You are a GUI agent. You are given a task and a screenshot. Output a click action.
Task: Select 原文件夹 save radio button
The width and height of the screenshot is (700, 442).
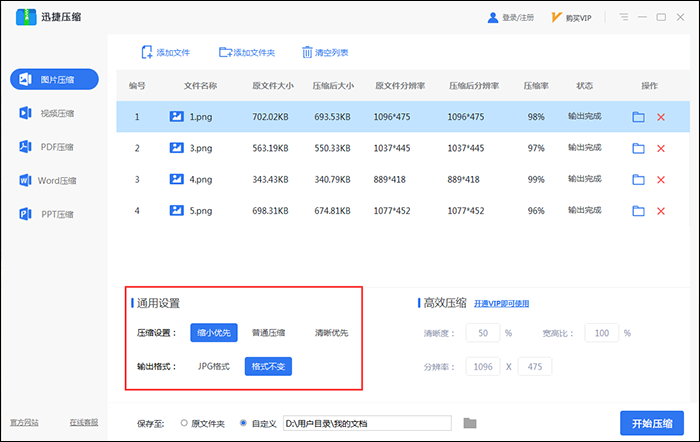[184, 423]
